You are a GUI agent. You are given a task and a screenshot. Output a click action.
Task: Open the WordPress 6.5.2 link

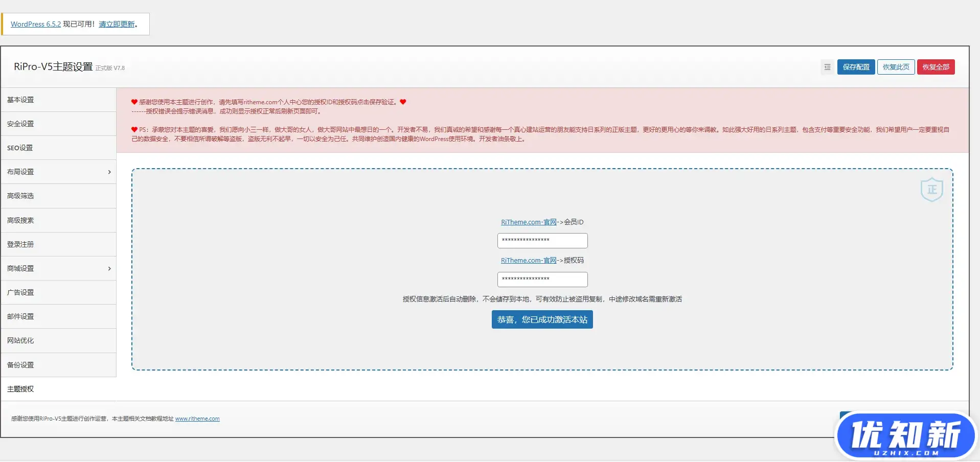pos(36,24)
